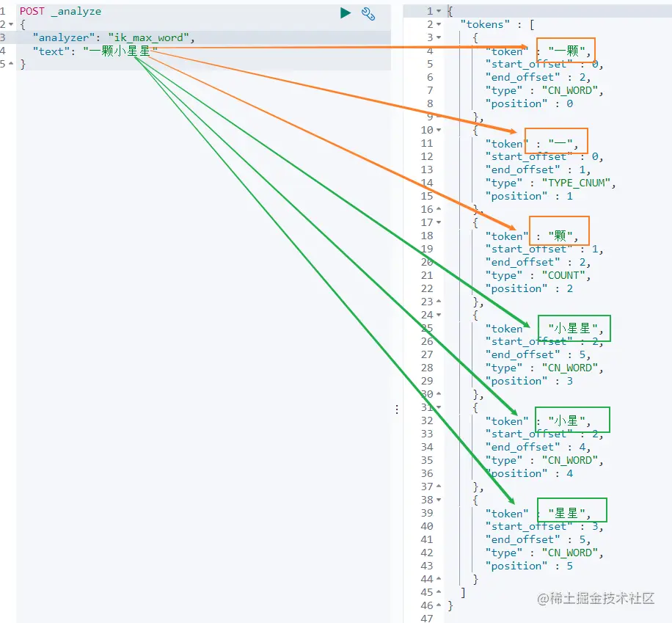Click "CN_WORD" type value on response line 7
Image resolution: width=672 pixels, height=623 pixels.
coord(569,90)
